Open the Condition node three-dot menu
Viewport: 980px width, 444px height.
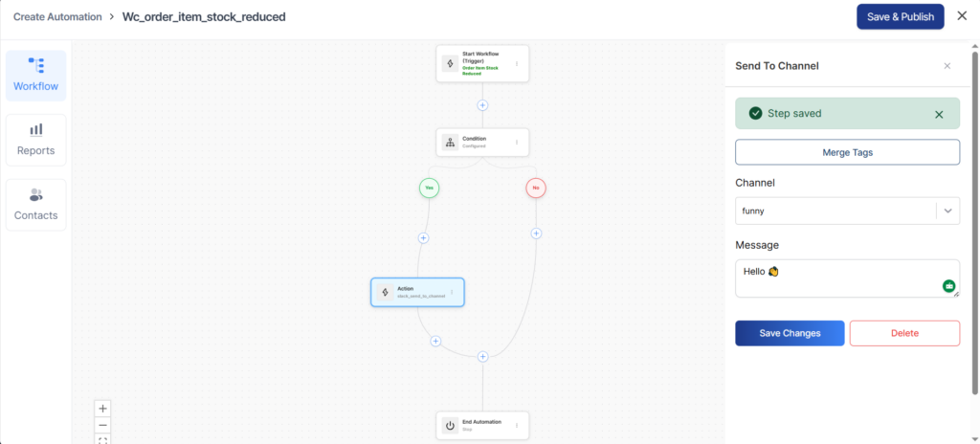[517, 143]
